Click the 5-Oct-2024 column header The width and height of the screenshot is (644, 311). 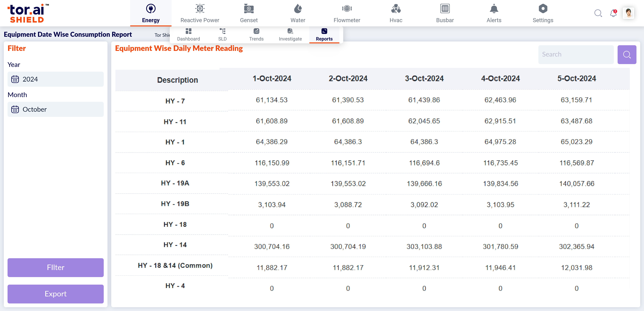(x=576, y=78)
